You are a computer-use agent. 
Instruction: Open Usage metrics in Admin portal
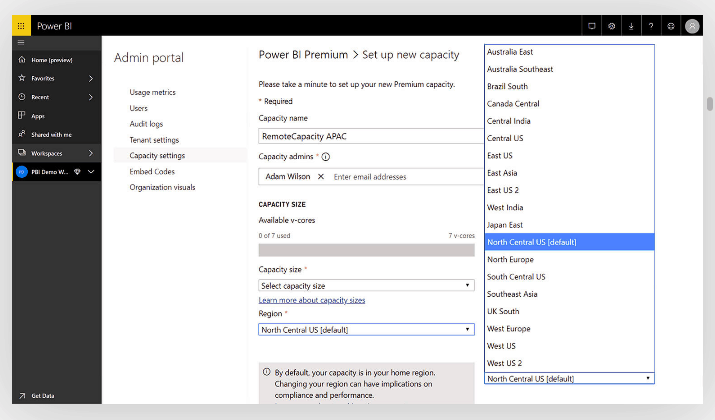pos(152,92)
